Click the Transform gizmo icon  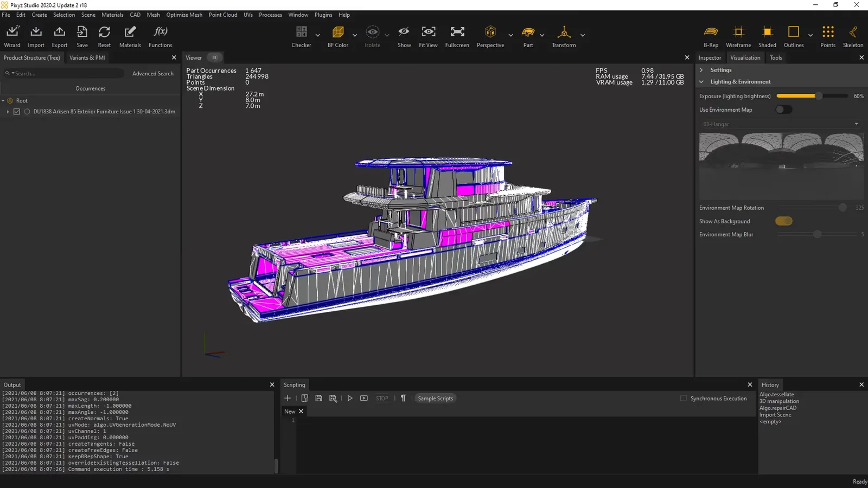(x=564, y=32)
